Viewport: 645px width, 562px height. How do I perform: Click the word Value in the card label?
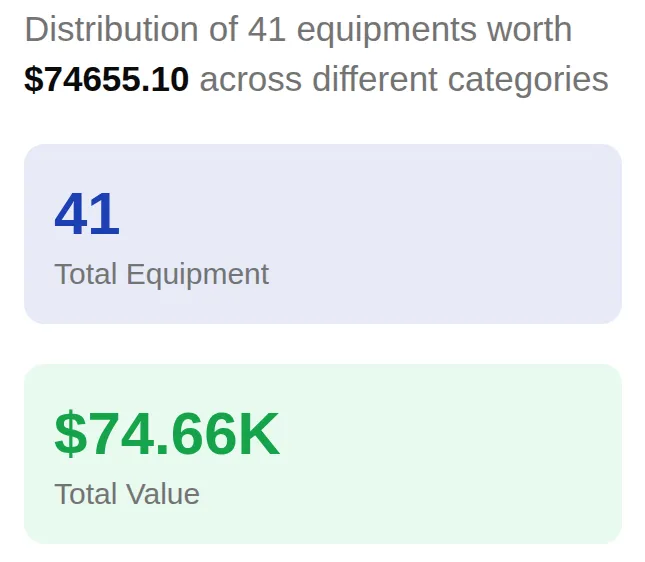pyautogui.click(x=163, y=494)
